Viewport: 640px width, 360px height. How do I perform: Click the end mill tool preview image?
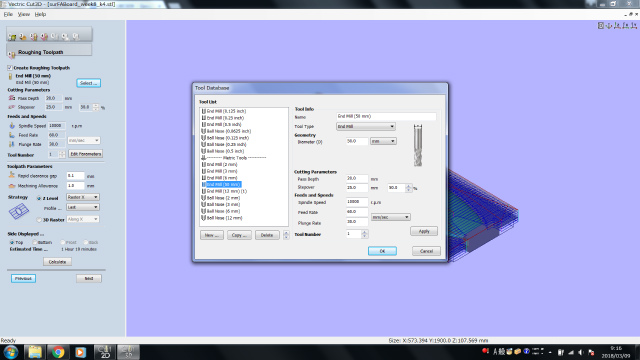click(x=418, y=145)
